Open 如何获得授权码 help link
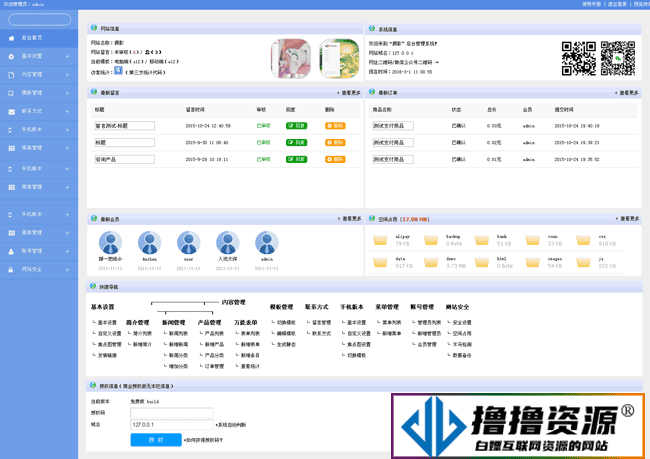Viewport: 650px width, 459px height. [204, 440]
